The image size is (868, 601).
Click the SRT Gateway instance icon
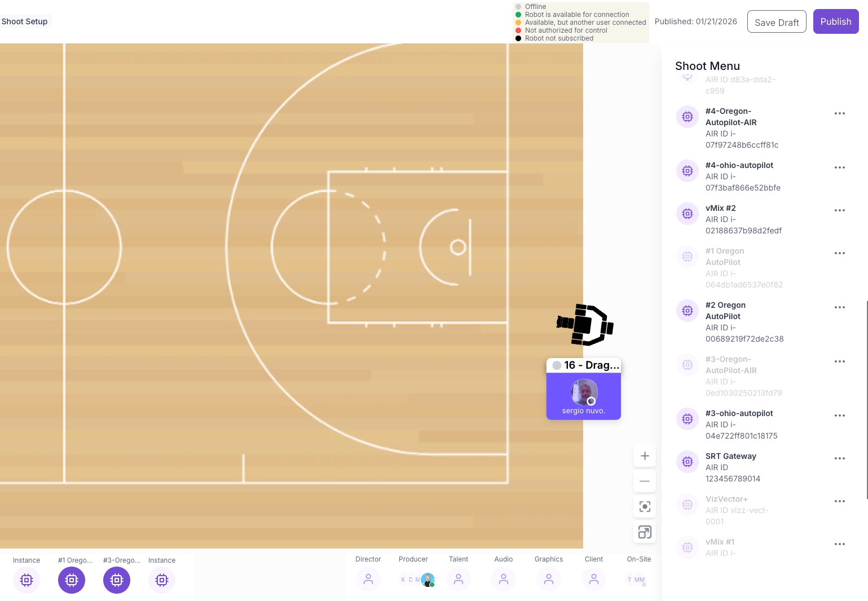pos(688,462)
